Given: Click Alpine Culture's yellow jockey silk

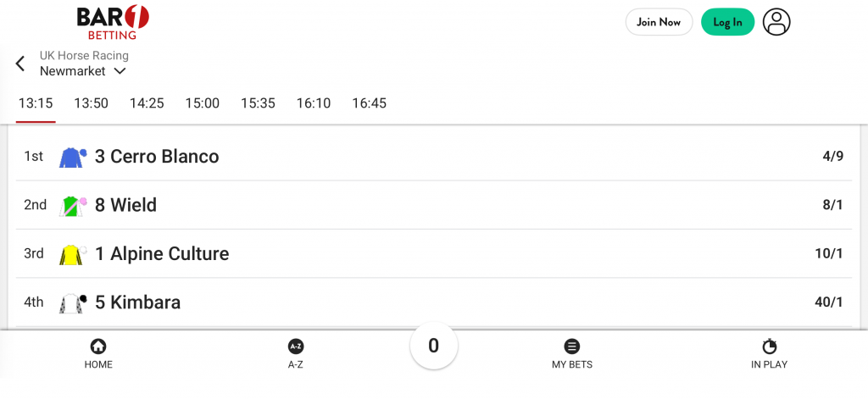Looking at the screenshot, I should click(72, 254).
